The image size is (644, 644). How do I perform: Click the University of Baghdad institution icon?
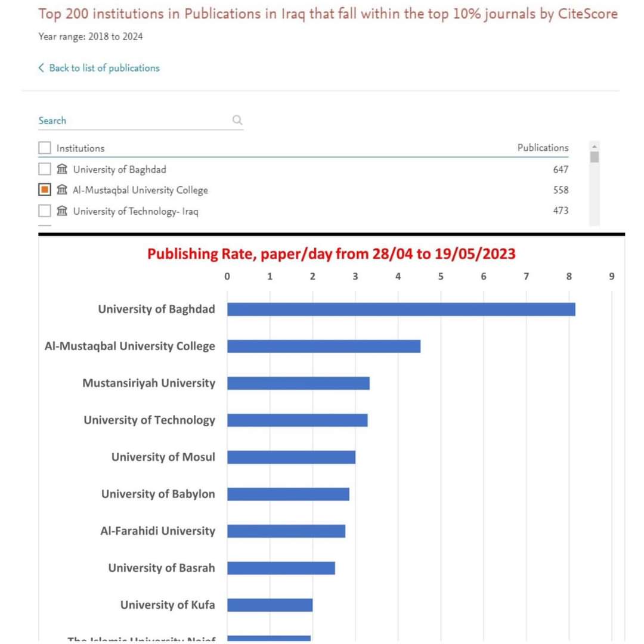coord(62,169)
